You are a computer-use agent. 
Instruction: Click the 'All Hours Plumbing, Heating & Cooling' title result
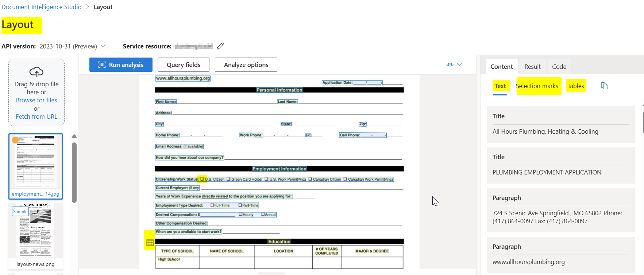click(561, 125)
